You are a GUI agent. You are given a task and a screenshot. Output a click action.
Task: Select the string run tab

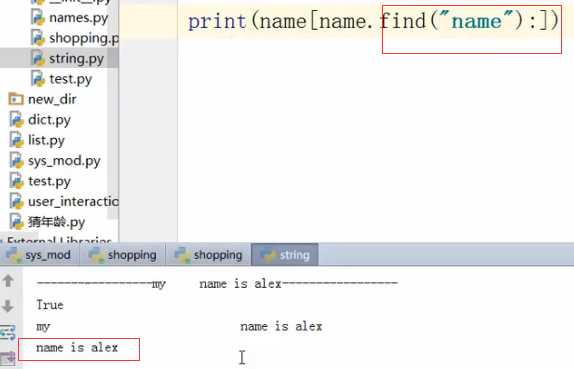coord(285,255)
